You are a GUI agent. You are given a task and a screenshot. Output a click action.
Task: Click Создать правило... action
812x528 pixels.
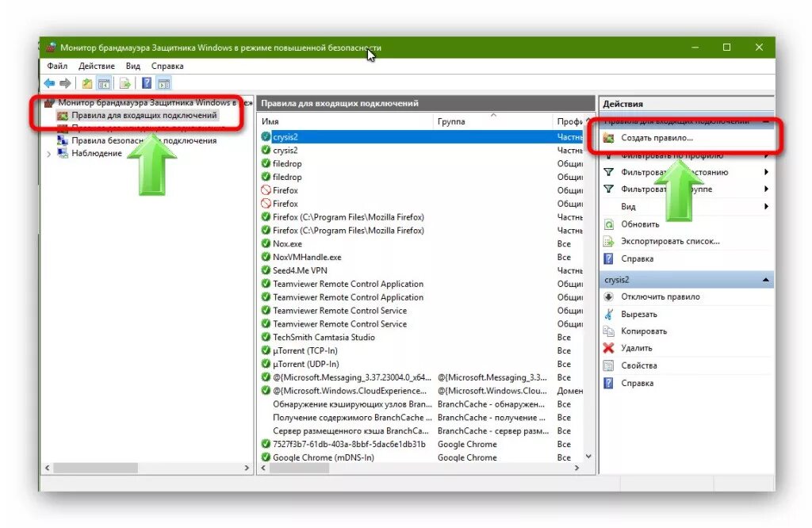tap(657, 138)
